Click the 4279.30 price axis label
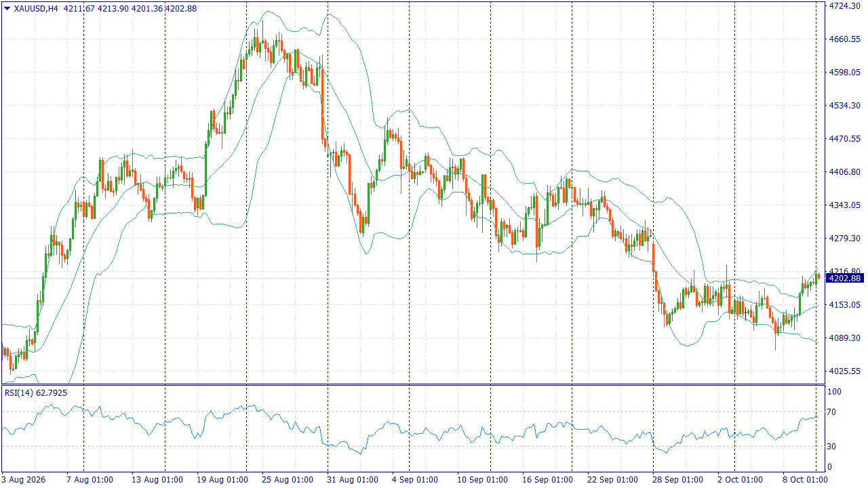Screen dimensions: 868x488 coord(844,238)
